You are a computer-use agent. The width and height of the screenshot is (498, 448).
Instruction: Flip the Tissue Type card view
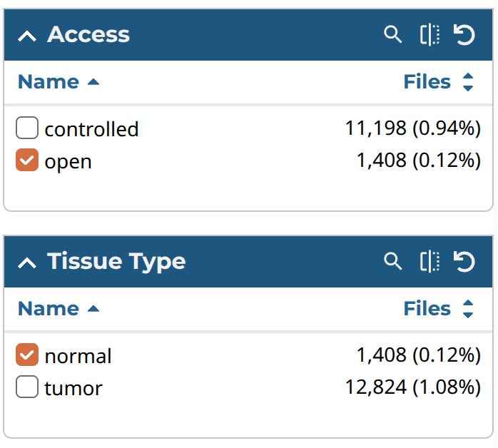coord(430,261)
